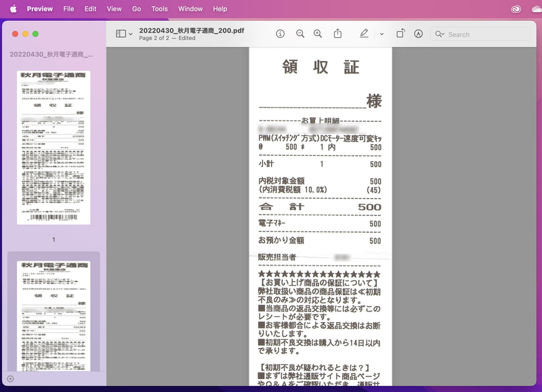542x392 pixels.
Task: Open the chevron beside the Markup pencil
Action: point(380,34)
